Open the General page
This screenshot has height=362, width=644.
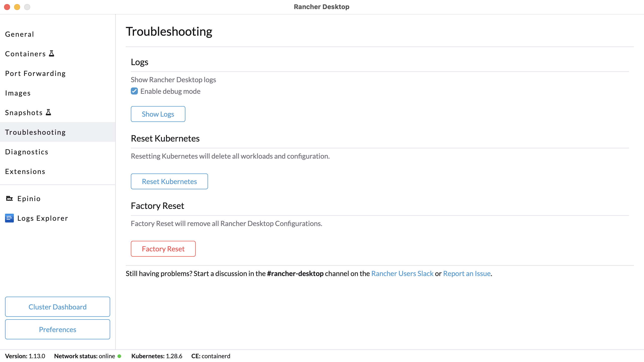[58, 34]
